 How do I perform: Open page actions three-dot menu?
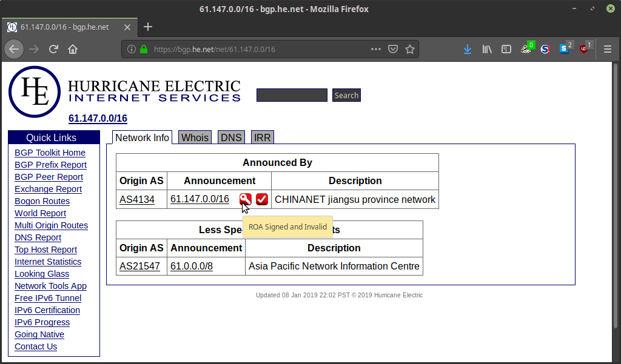[376, 49]
